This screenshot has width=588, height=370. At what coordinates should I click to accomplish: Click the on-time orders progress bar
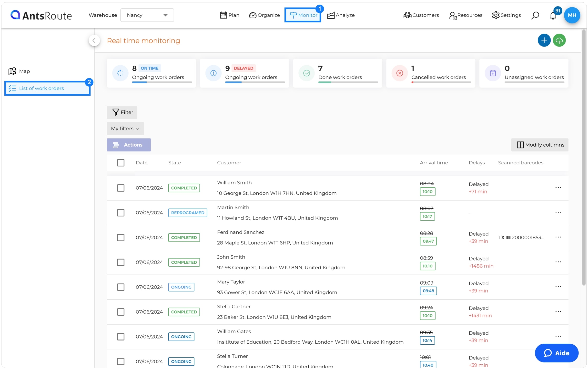[162, 82]
